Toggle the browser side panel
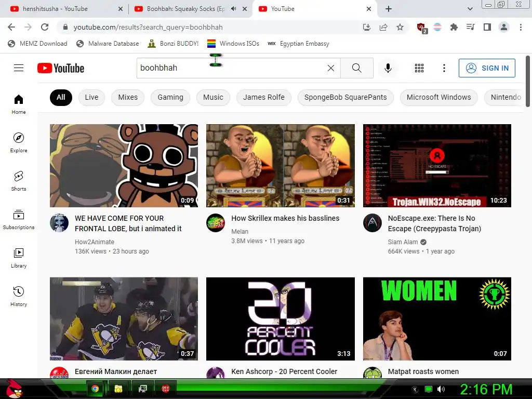532x399 pixels. (x=487, y=27)
